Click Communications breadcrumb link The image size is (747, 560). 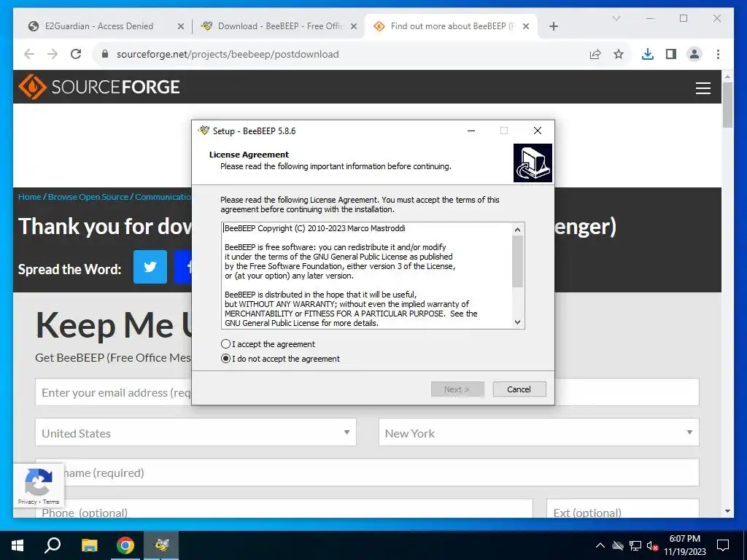point(163,197)
